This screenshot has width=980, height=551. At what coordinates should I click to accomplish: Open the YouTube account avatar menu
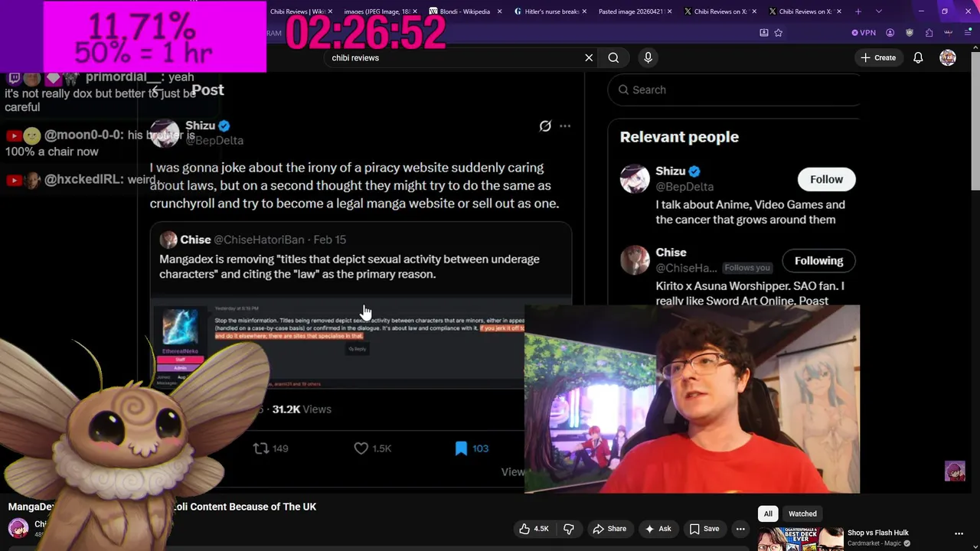click(x=948, y=57)
